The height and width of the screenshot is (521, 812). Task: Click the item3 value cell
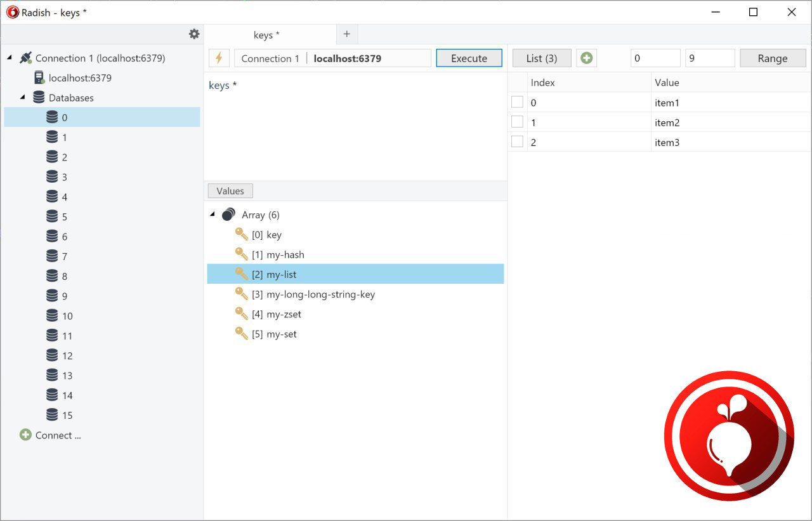click(731, 142)
